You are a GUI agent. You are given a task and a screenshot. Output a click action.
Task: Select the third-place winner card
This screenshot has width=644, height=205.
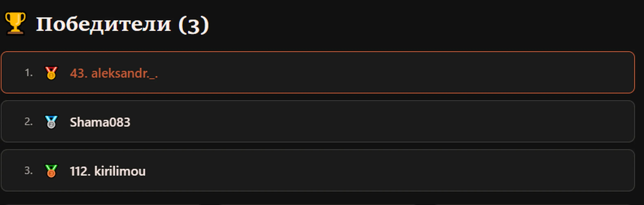coord(318,171)
